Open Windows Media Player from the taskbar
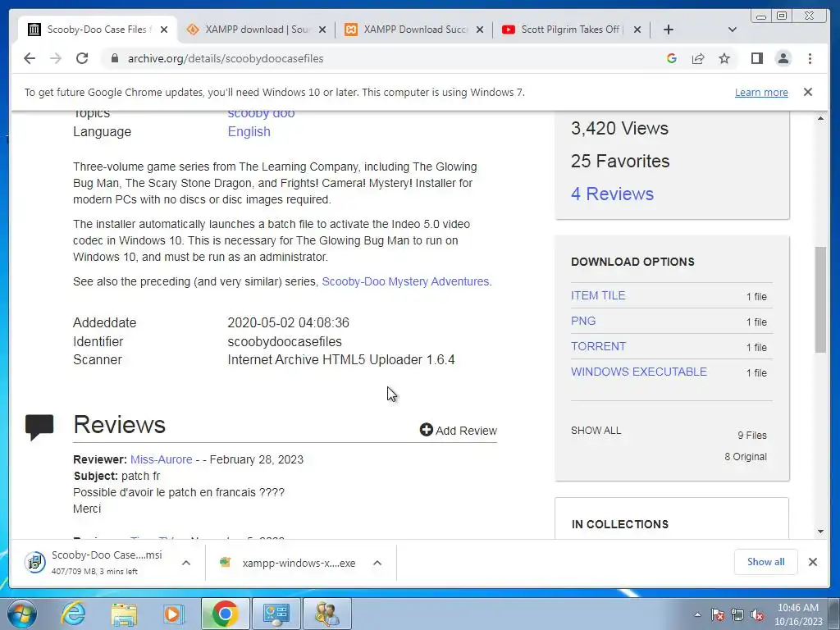 pos(173,614)
